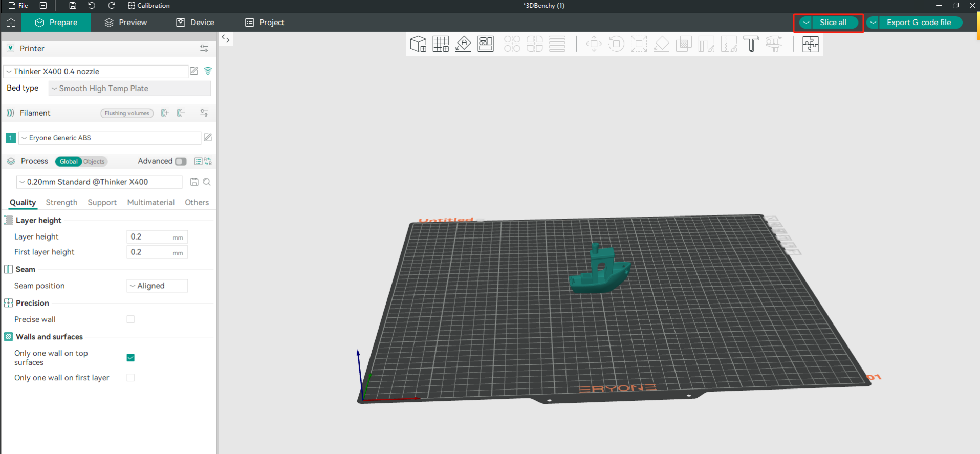Open the 0.20mm Standard process preset dropdown
The image size is (980, 454).
pyautogui.click(x=99, y=182)
